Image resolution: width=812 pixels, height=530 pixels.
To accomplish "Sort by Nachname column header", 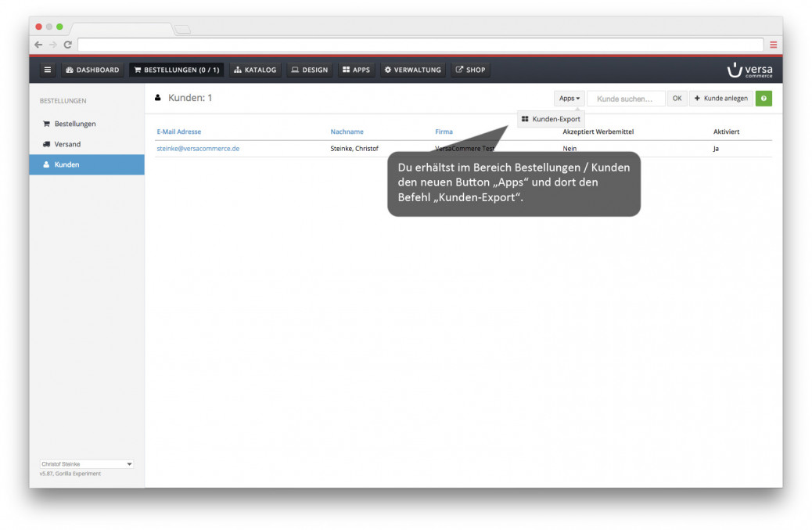I will [347, 132].
